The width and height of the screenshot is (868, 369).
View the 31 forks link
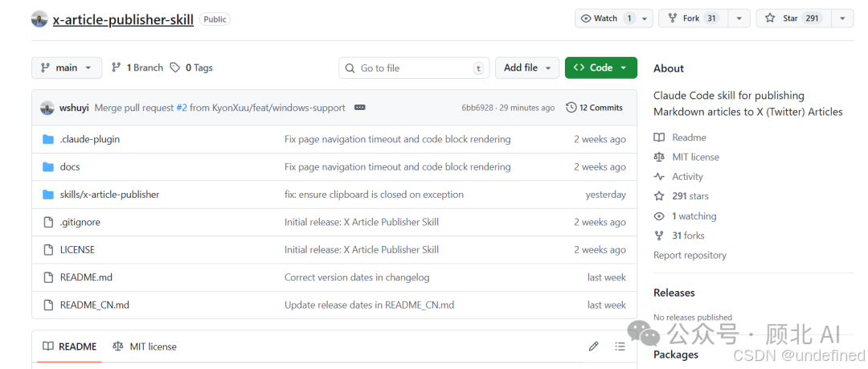[x=688, y=236]
